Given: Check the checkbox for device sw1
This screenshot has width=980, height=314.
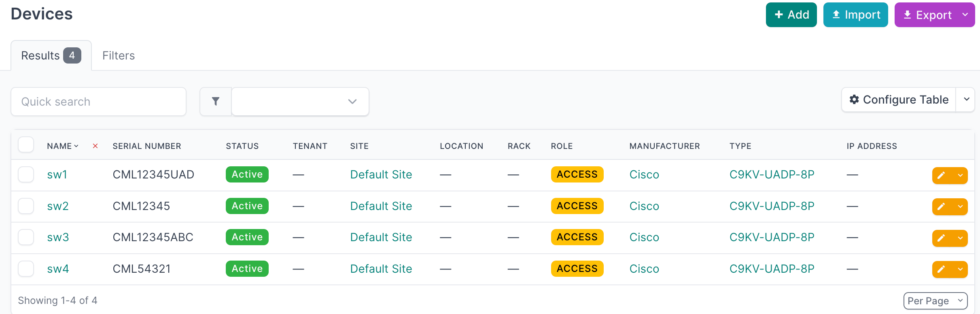Looking at the screenshot, I should point(26,174).
